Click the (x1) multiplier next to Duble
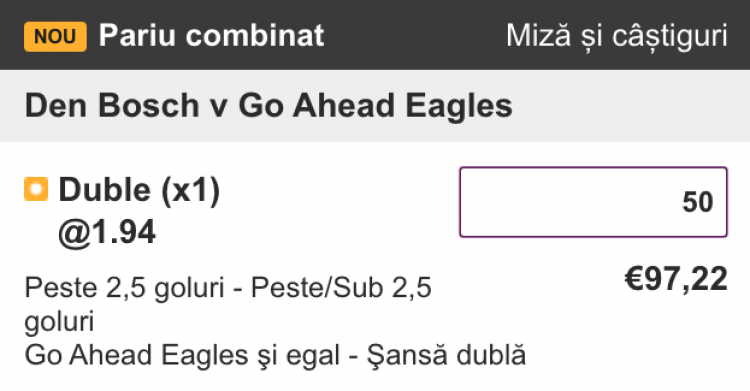 click(190, 190)
